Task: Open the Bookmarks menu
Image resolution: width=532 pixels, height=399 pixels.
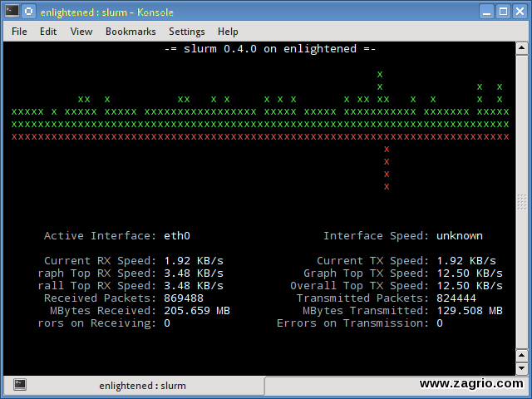Action: pyautogui.click(x=131, y=32)
